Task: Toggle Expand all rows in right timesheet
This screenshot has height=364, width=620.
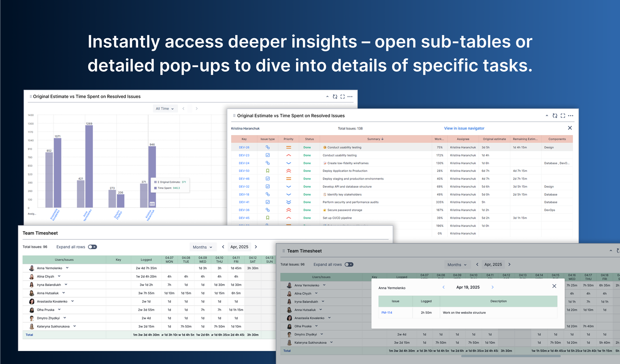Action: [x=349, y=265]
